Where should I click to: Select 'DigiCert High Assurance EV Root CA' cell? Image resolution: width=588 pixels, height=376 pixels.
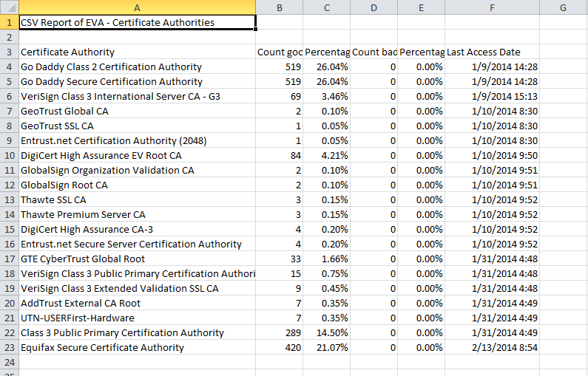point(138,155)
